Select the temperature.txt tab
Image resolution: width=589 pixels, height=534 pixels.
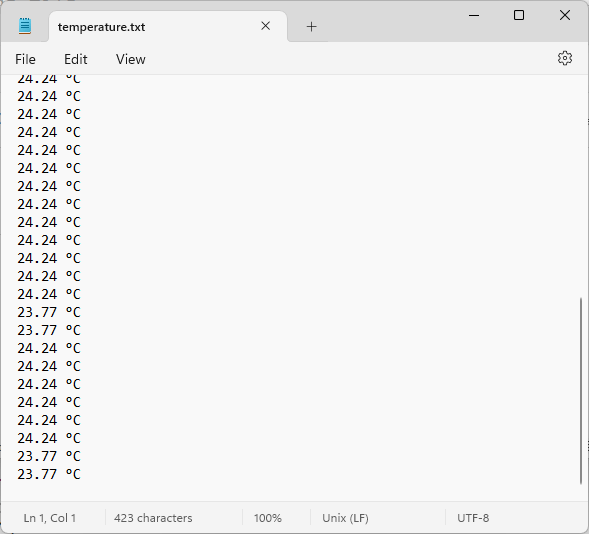pos(168,27)
